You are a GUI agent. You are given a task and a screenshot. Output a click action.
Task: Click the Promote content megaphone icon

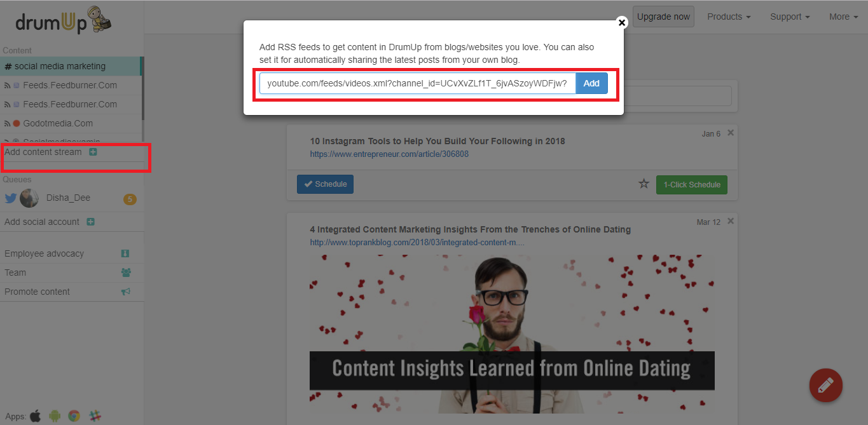tap(125, 292)
